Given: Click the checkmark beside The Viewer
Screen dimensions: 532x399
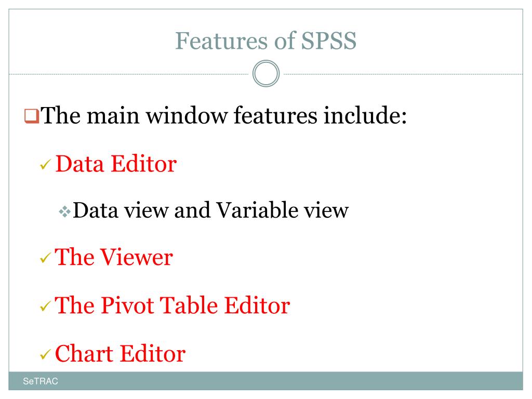Looking at the screenshot, I should 46,258.
